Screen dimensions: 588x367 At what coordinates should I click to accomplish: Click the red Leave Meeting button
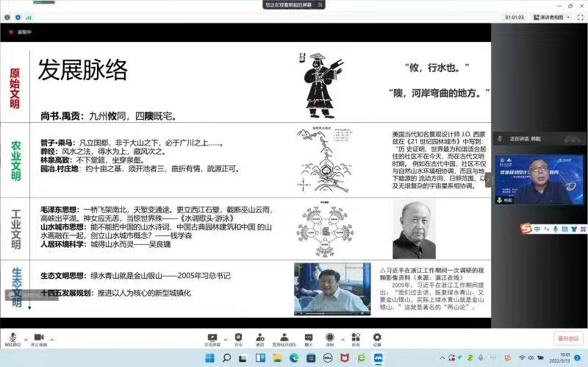click(567, 338)
